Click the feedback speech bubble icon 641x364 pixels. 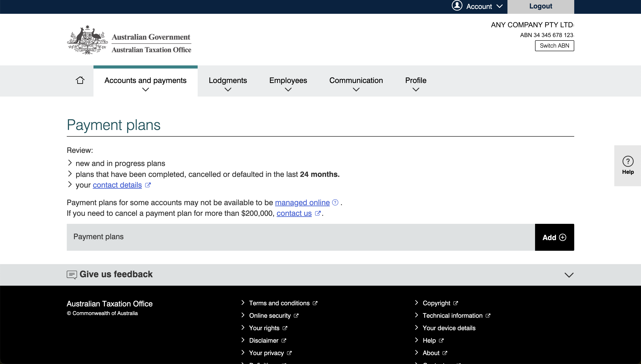tap(71, 275)
